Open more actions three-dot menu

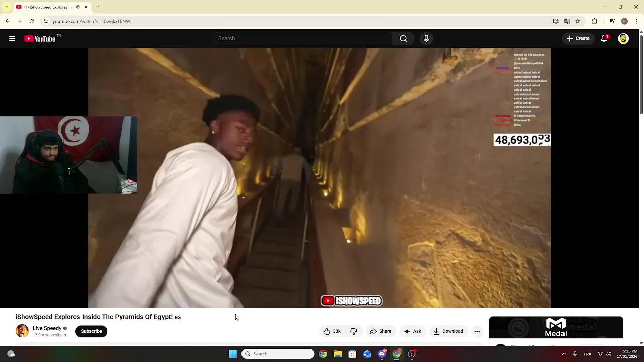[x=477, y=331]
